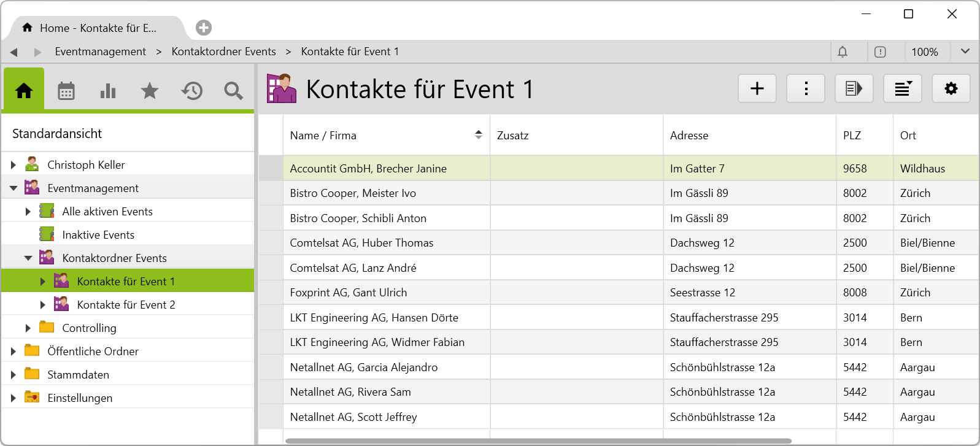Viewport: 980px width, 446px height.
Task: Open the calendar view in sidebar
Action: point(66,91)
